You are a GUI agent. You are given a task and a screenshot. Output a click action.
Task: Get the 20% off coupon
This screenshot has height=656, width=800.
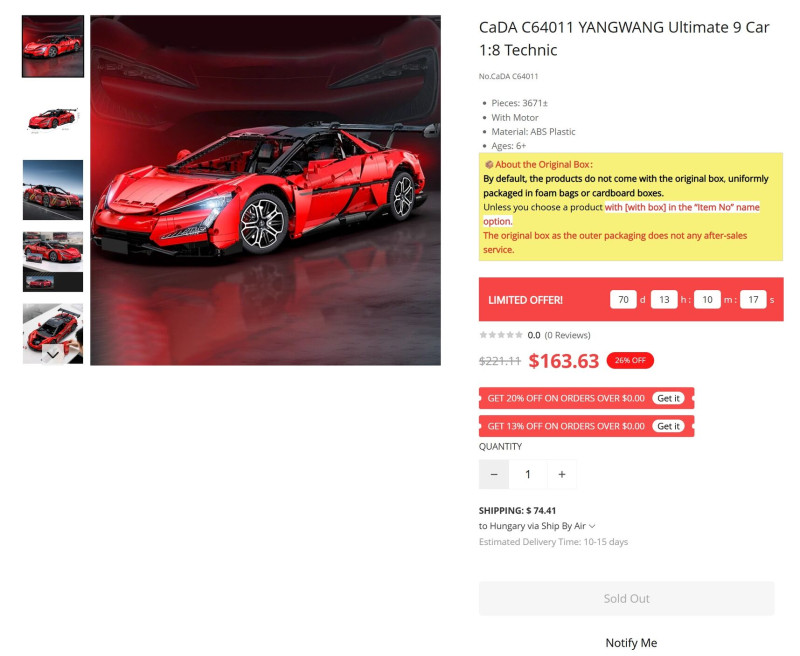(668, 398)
